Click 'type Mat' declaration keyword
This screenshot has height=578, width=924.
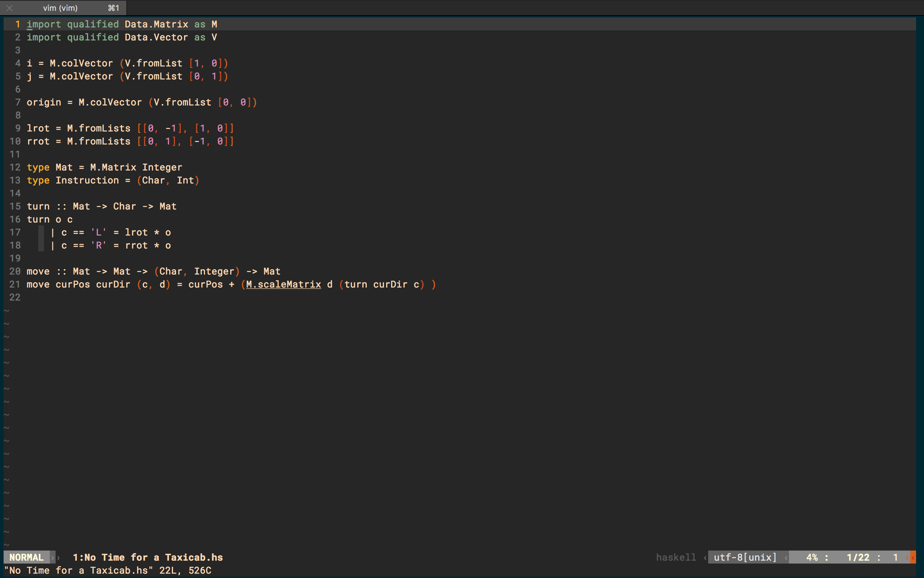[38, 167]
